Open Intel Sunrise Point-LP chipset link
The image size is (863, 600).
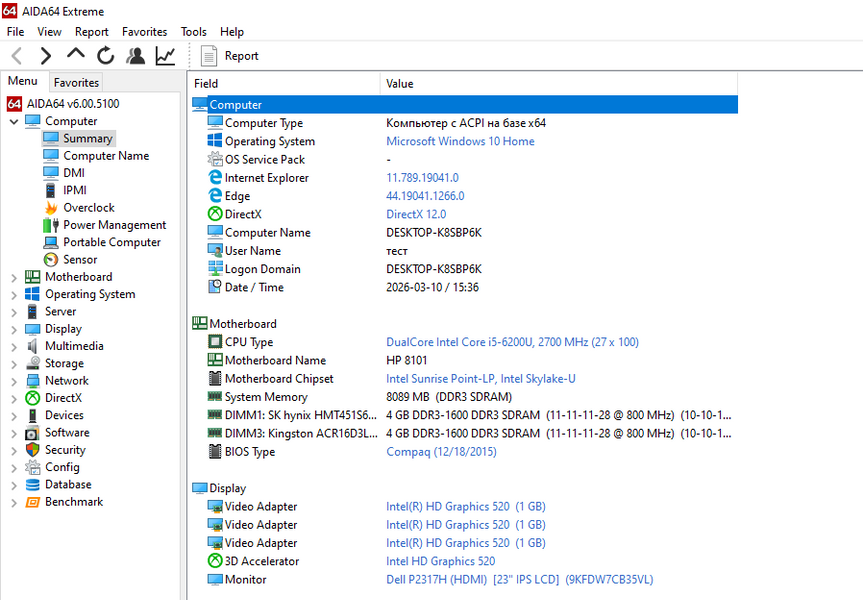[x=481, y=379]
